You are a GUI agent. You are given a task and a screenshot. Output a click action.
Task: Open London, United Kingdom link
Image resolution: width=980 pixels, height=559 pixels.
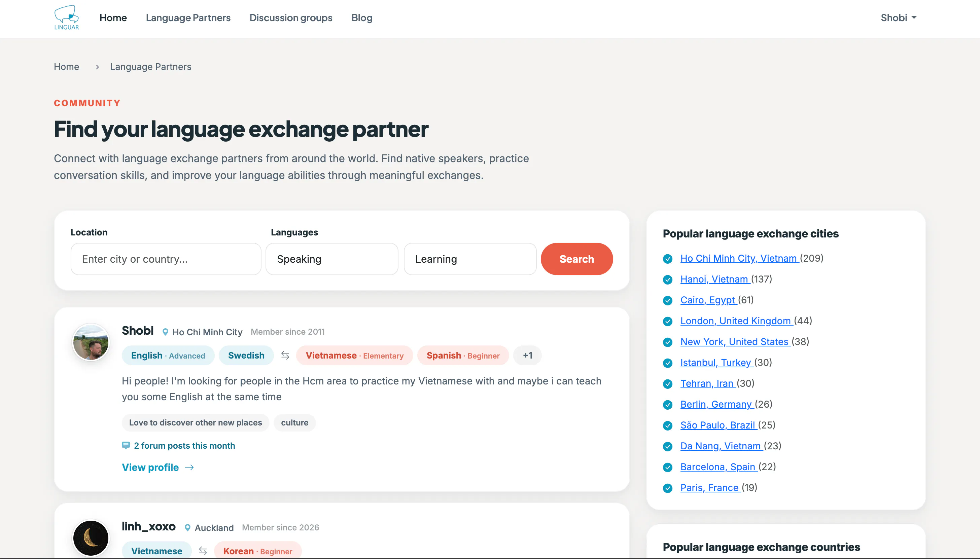point(736,321)
